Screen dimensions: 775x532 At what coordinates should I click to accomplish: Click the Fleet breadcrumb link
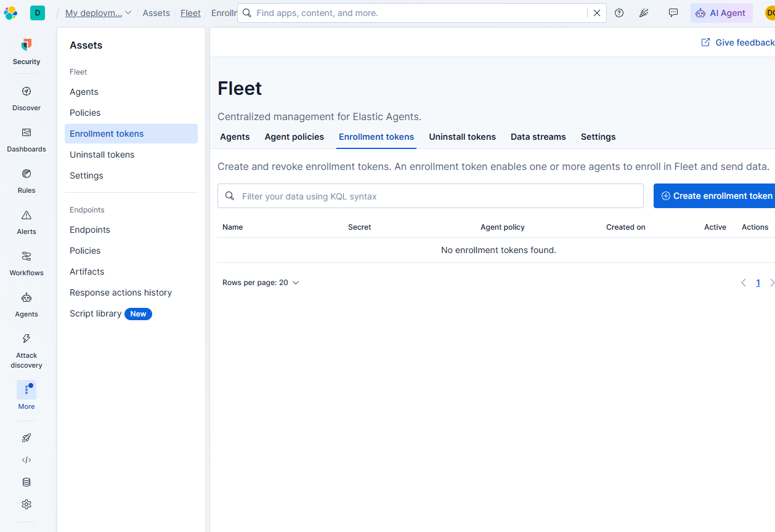(190, 13)
